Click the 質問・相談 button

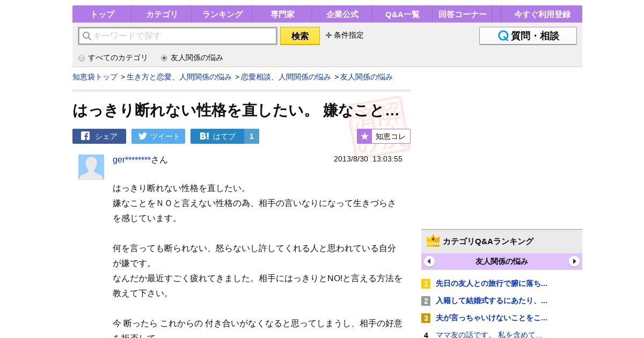[x=528, y=36]
